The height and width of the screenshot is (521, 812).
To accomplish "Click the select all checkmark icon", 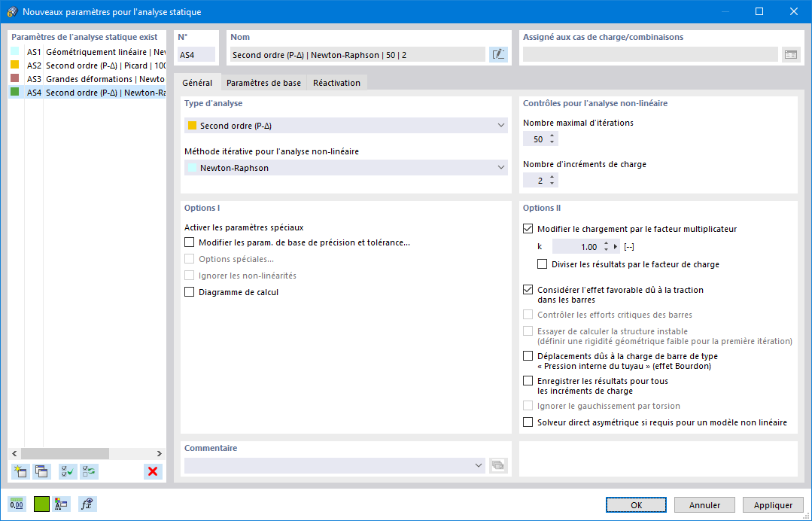I will pyautogui.click(x=67, y=471).
